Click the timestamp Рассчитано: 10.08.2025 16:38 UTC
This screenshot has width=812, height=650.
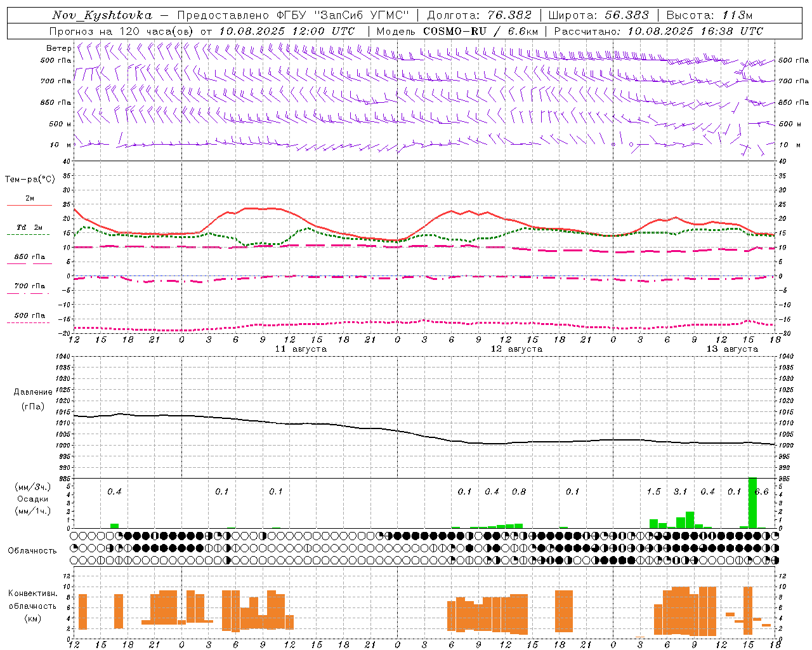(658, 31)
